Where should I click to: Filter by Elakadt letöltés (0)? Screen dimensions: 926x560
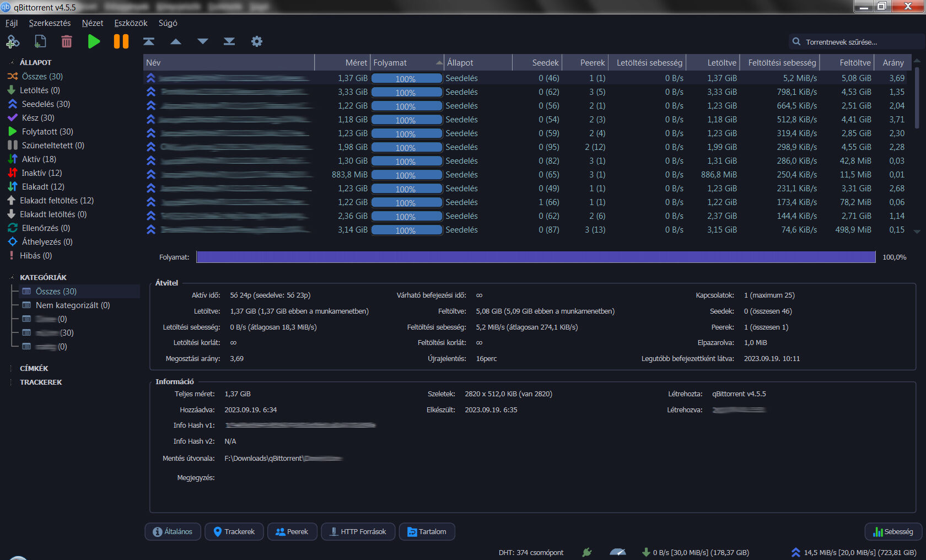[x=47, y=214]
